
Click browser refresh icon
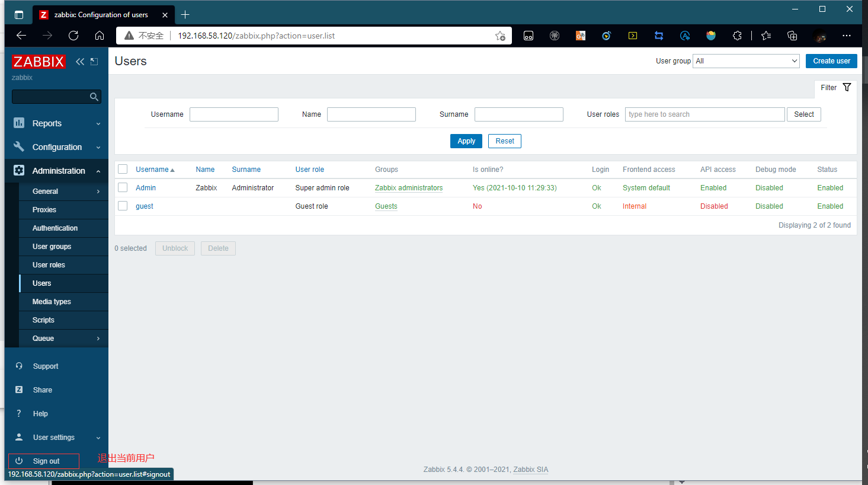[x=73, y=36]
